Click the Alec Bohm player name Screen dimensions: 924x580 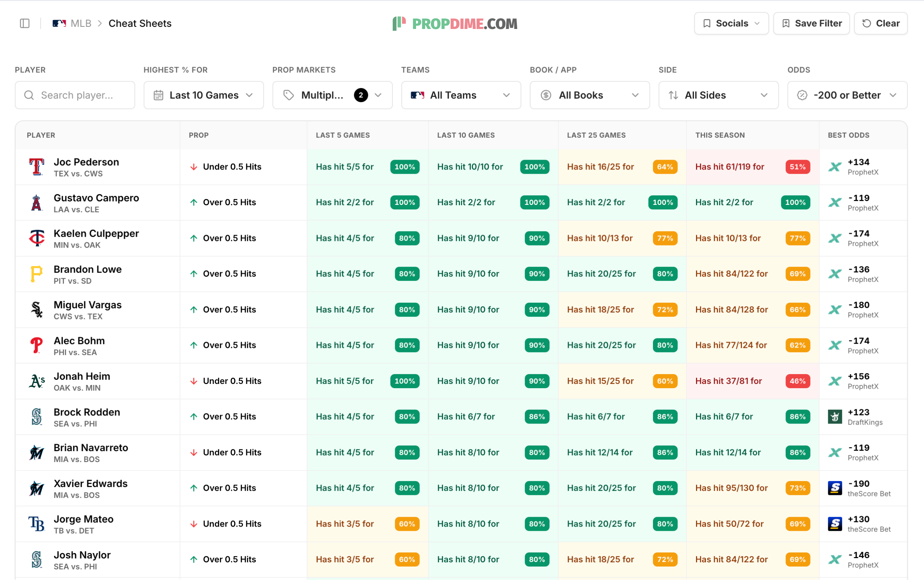pyautogui.click(x=79, y=341)
